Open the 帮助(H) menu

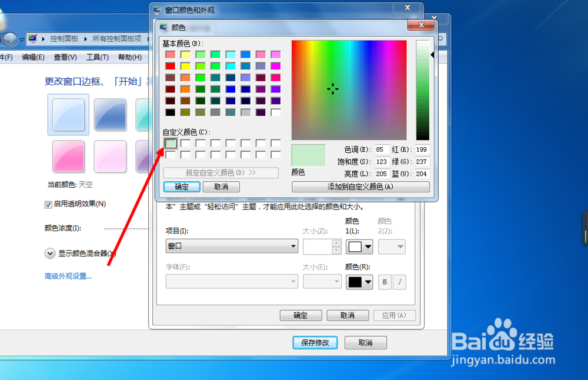(x=130, y=58)
